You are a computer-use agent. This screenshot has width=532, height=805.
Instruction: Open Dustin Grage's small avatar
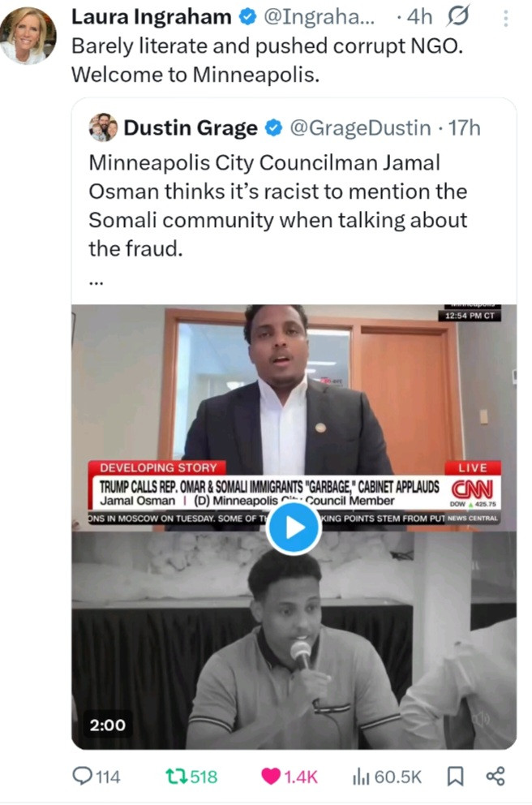[103, 127]
